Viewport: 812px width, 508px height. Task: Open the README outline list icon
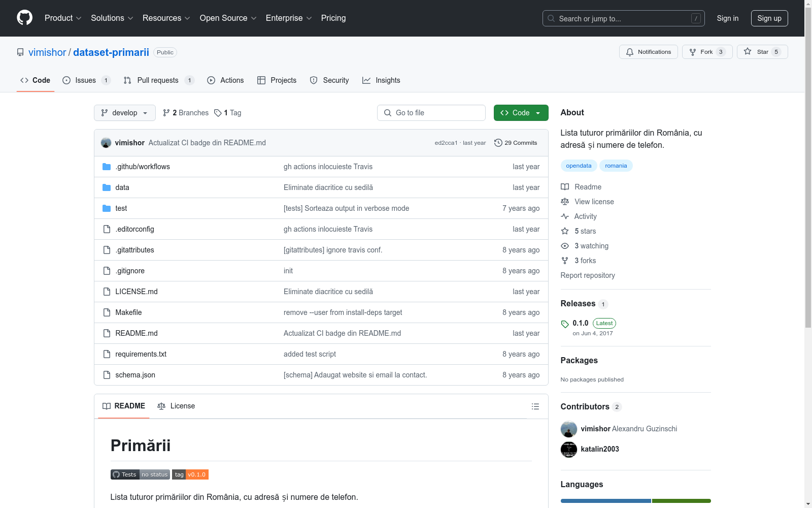[535, 406]
